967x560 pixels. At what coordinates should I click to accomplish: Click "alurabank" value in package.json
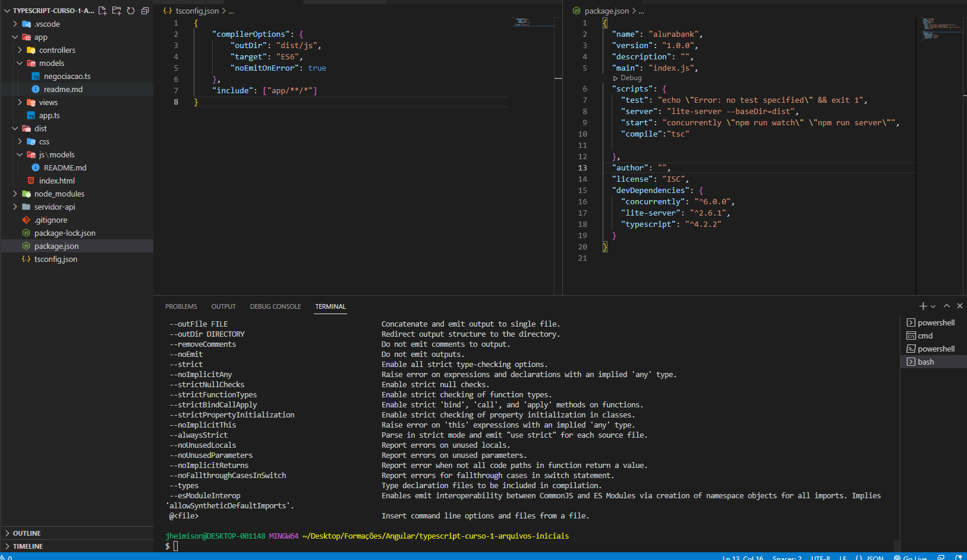point(676,34)
